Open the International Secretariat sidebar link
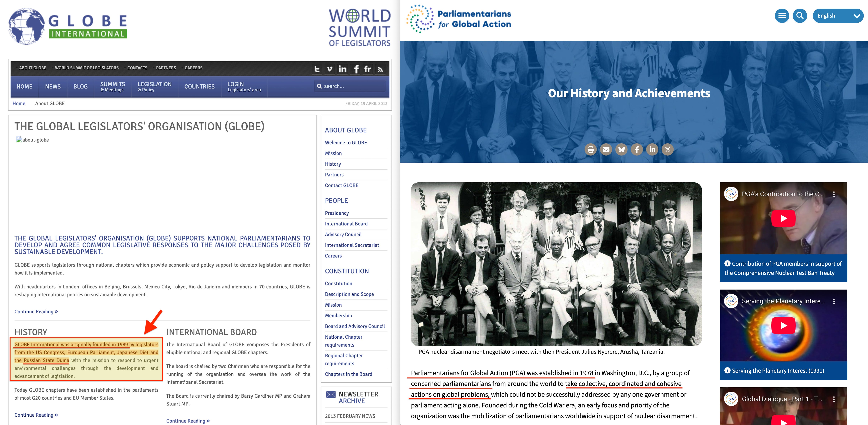Viewport: 868px width, 425px height. [352, 245]
